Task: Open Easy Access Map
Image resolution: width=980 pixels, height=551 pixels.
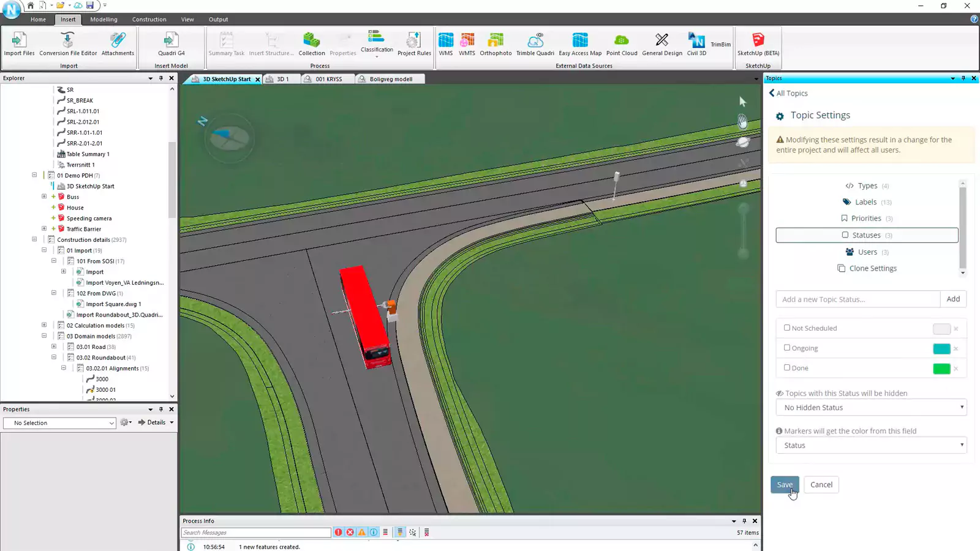Action: 580,44
